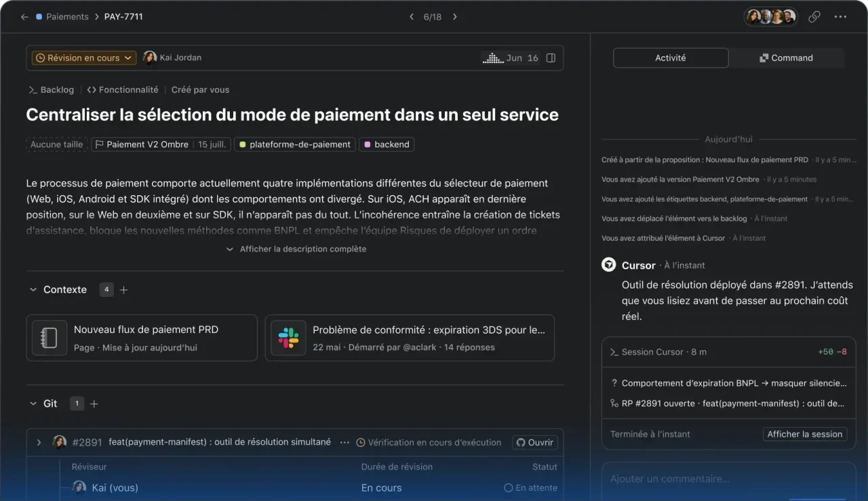
Task: Click the Fonctionnalité type label
Action: [123, 89]
